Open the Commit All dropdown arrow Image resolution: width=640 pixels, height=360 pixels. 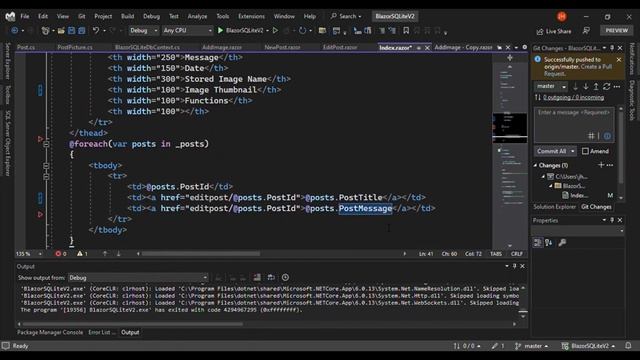[x=573, y=151]
